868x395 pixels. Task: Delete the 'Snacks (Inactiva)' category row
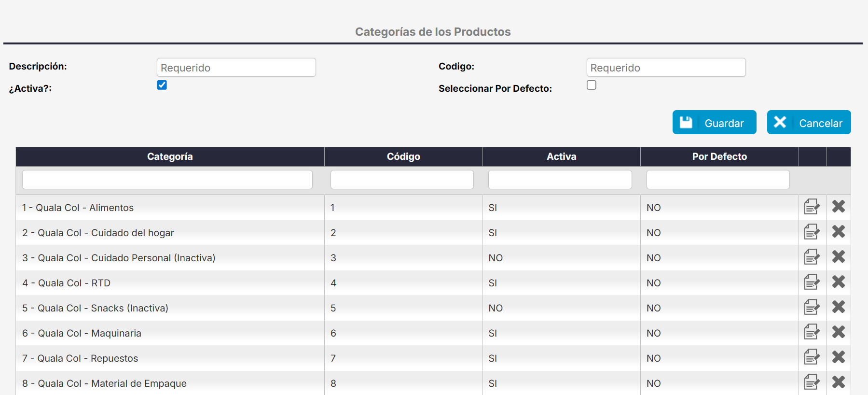point(839,307)
